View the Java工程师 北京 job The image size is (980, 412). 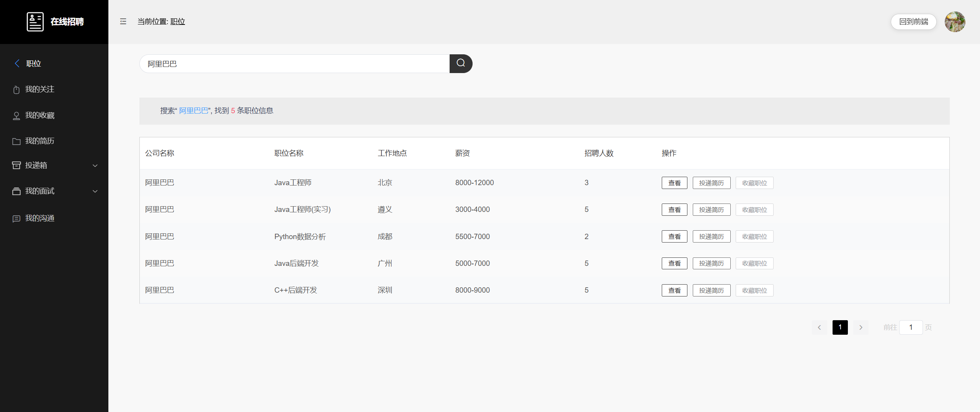[674, 183]
